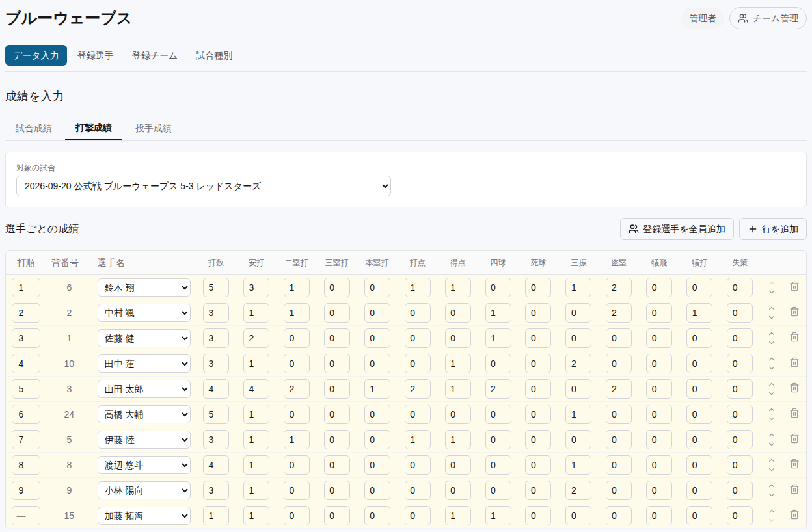This screenshot has width=812, height=532.
Task: Click the 選手名 column header
Action: (111, 263)
